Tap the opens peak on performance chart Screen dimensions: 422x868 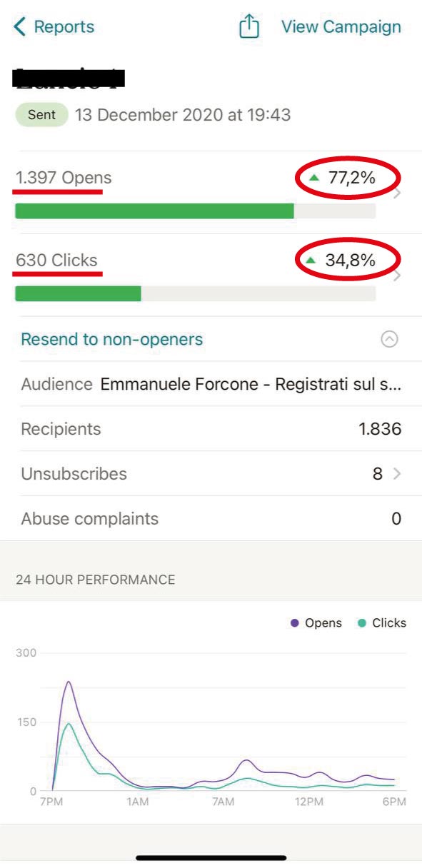69,682
